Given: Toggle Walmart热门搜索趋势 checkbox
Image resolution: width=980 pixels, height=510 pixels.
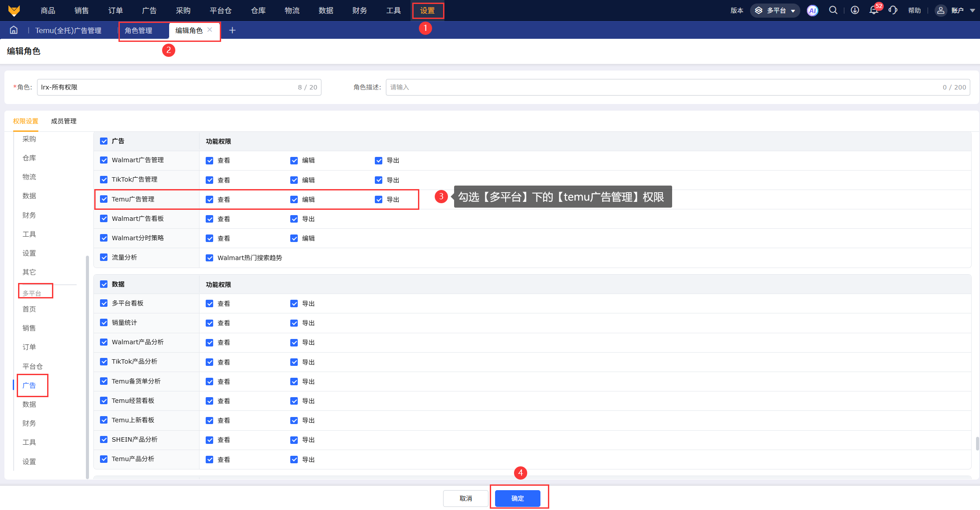Looking at the screenshot, I should 210,258.
